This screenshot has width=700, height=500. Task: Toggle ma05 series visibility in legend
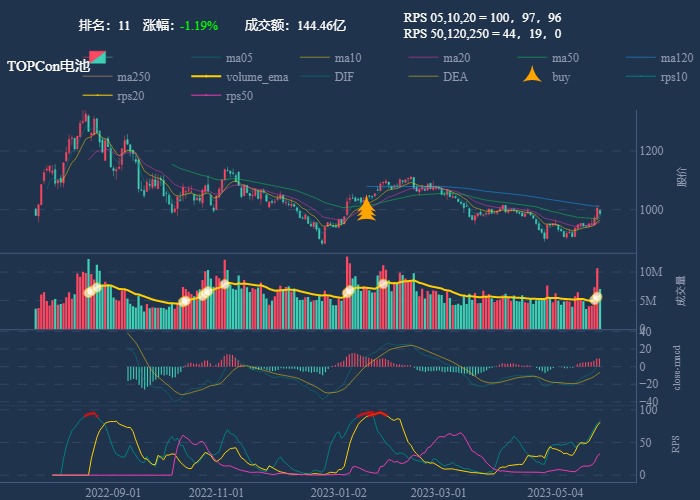238,58
